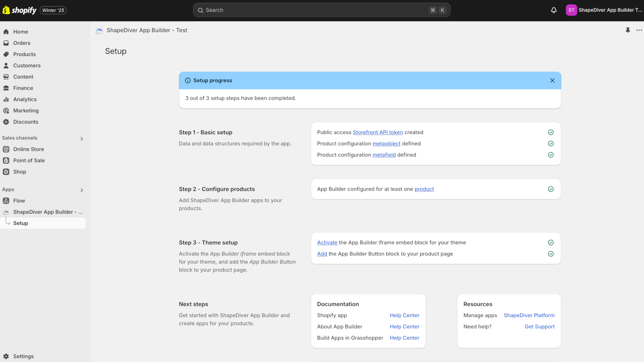
Task: Click the Analytics bar chart icon
Action: tap(6, 99)
